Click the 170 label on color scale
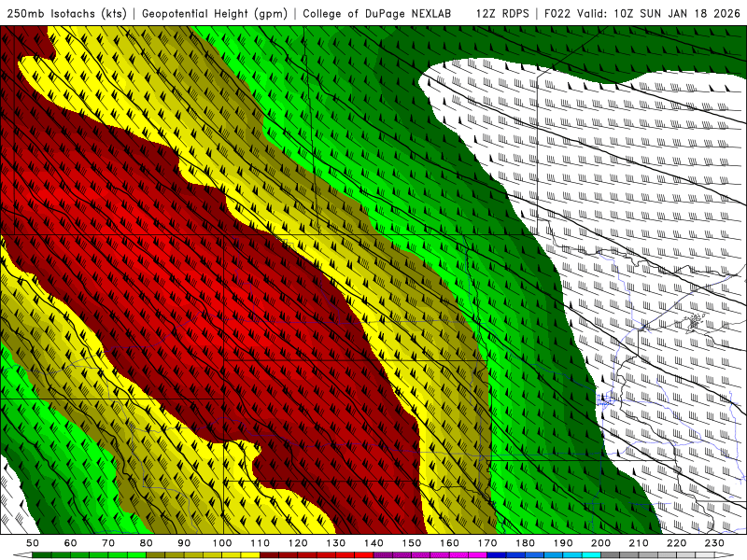This screenshot has width=747, height=560. pos(487,543)
